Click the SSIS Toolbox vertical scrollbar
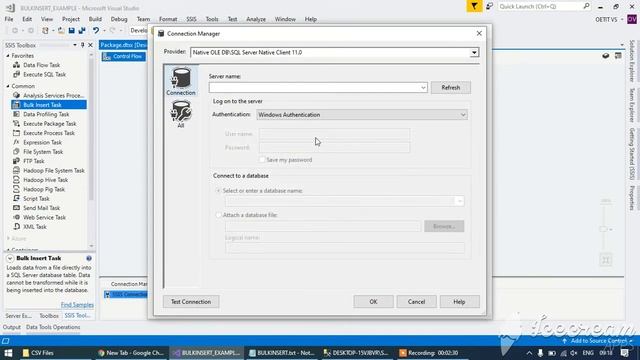 (x=91, y=151)
